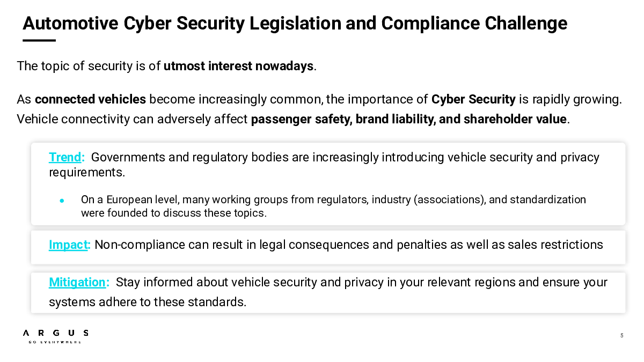644x362 pixels.
Task: Click the bold 'Cyber Security' phrase
Action: [x=473, y=99]
